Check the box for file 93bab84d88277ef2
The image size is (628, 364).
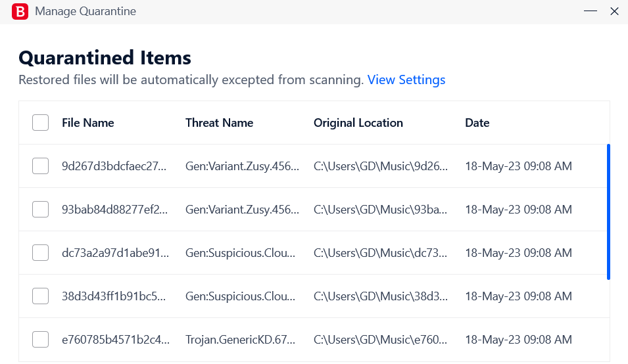pos(41,209)
